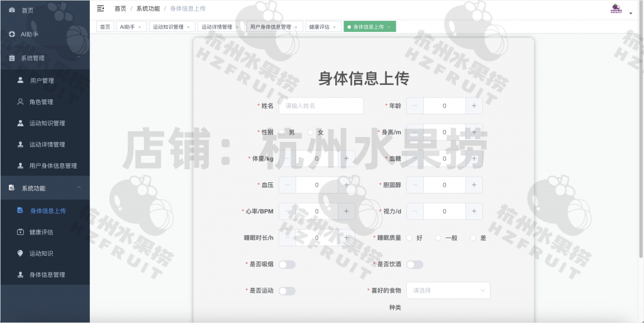Click the 健康评估 medical kit icon
This screenshot has width=644, height=323.
pos(20,232)
